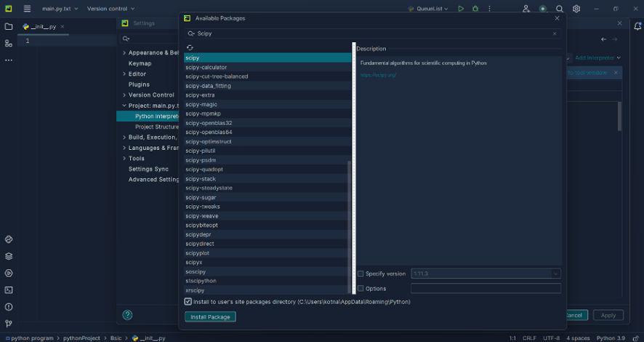
Task: Expand Appearance & Behavior settings
Action: coord(124,52)
